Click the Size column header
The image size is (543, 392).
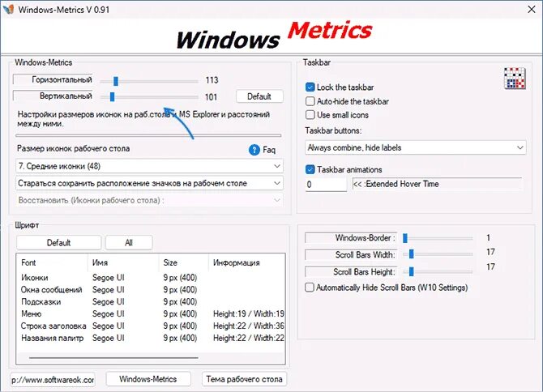183,262
